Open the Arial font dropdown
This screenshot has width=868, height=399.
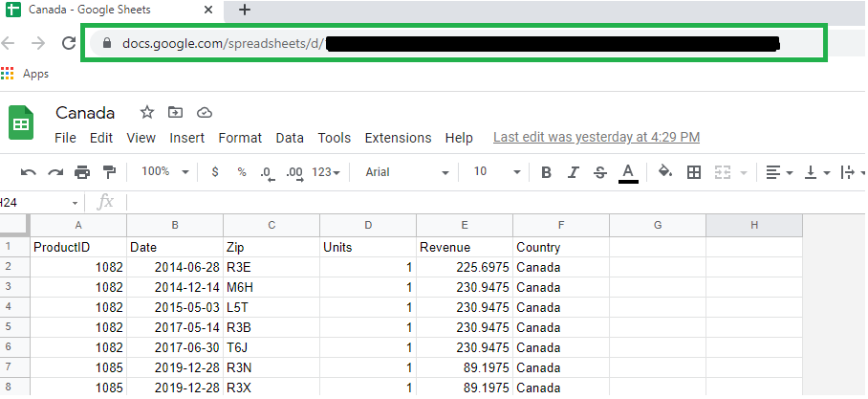(406, 172)
